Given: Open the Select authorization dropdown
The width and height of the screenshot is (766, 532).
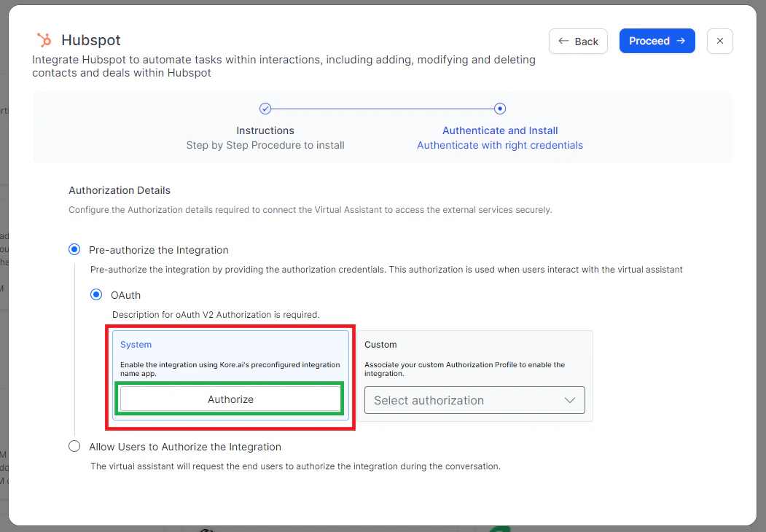Looking at the screenshot, I should click(x=474, y=400).
